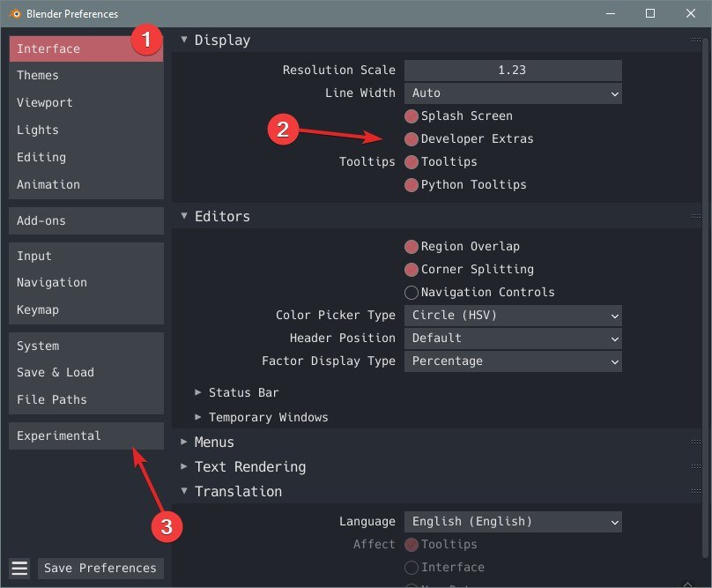Open Save & Load preferences tab

(x=85, y=373)
